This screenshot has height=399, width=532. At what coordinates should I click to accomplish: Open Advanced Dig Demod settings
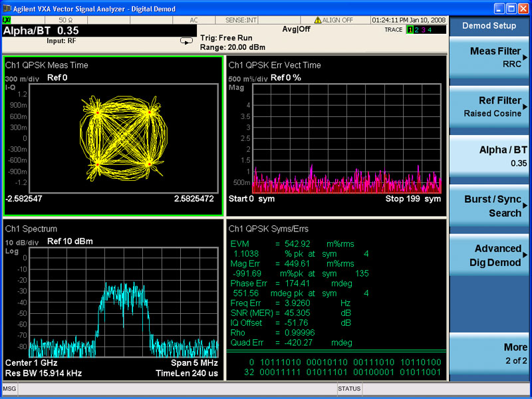(490, 255)
